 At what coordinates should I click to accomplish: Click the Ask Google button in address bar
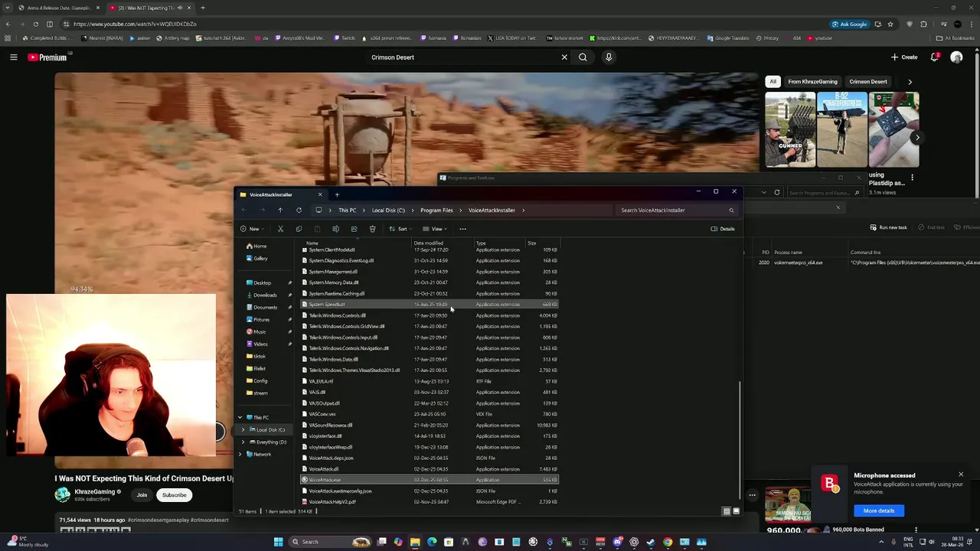tap(849, 24)
